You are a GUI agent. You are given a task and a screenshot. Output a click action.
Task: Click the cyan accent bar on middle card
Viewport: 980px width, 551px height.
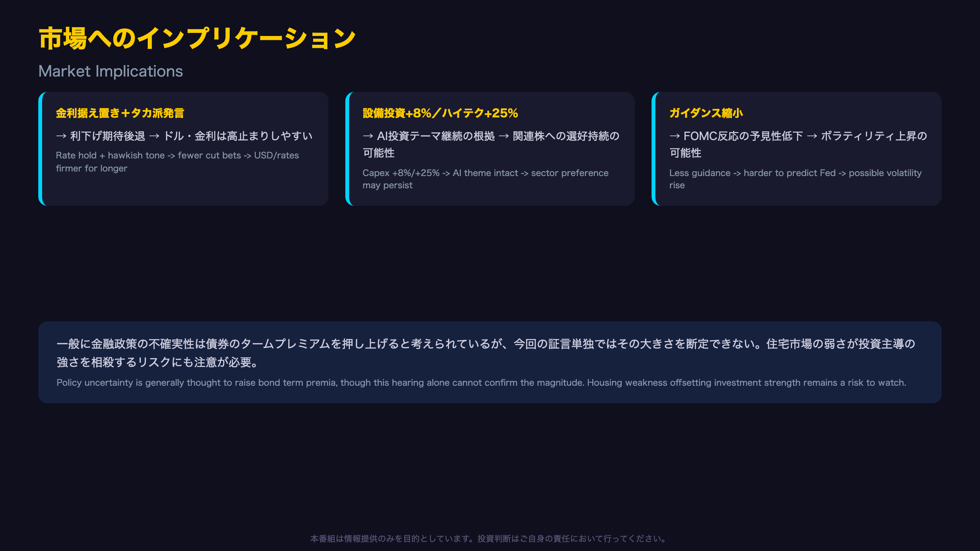coord(347,149)
